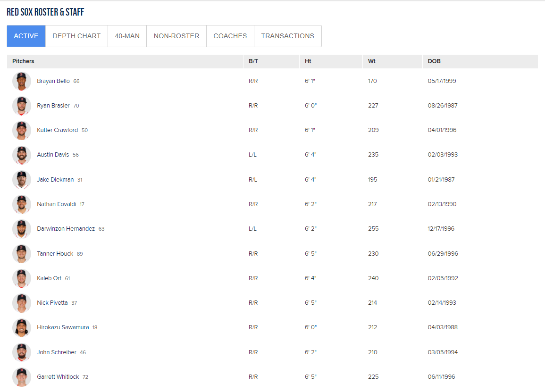This screenshot has width=545, height=392.
Task: Click Nathan Eovaldi's headshot photo
Action: (x=22, y=204)
